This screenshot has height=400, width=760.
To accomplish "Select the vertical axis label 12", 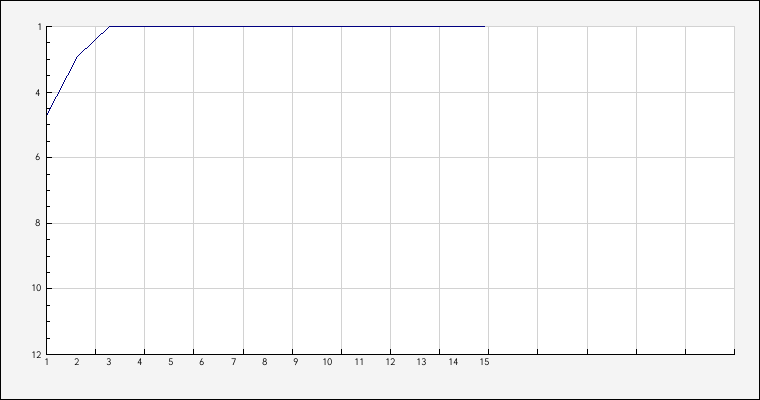I will click(x=37, y=355).
